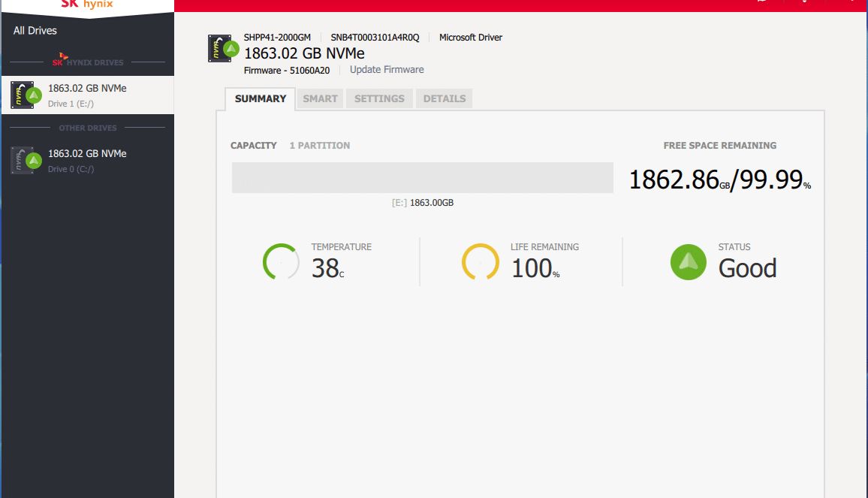Click the yellow life remaining gauge ring
This screenshot has height=498, width=868.
tap(480, 262)
